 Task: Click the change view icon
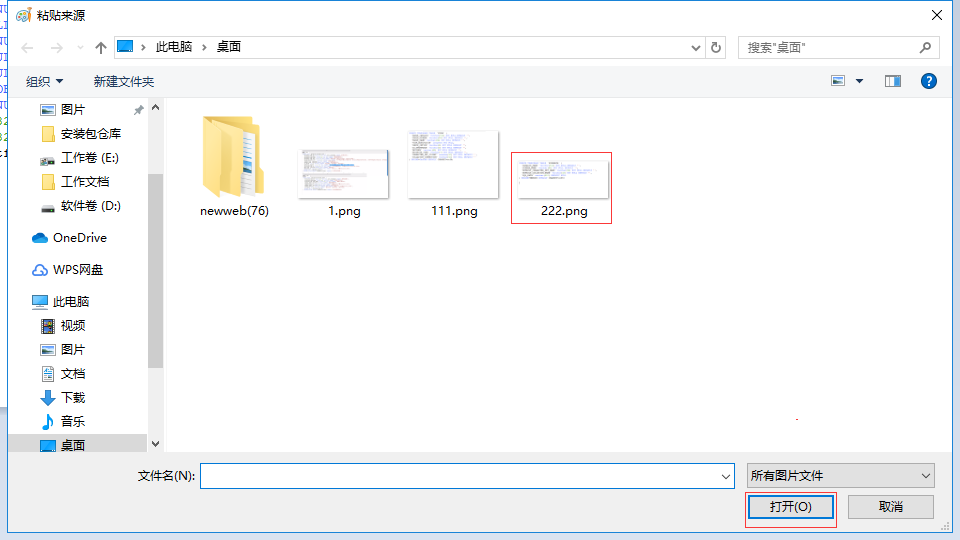pos(838,81)
